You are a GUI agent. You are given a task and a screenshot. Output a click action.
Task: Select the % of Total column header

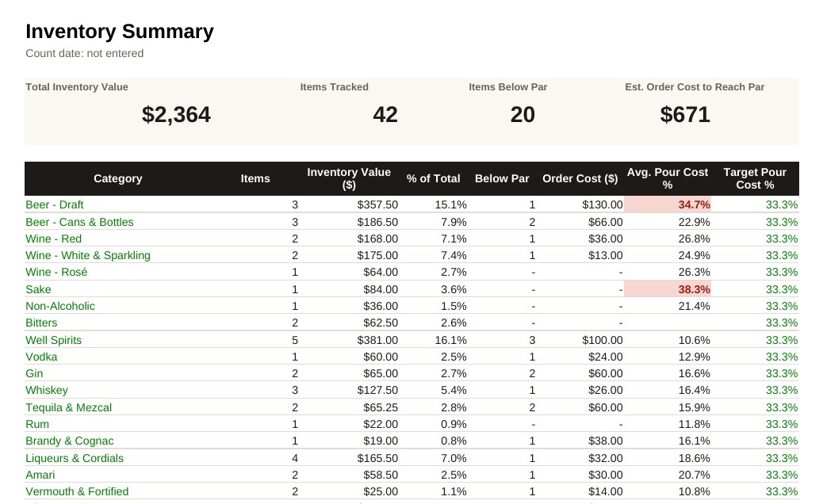[x=434, y=179]
